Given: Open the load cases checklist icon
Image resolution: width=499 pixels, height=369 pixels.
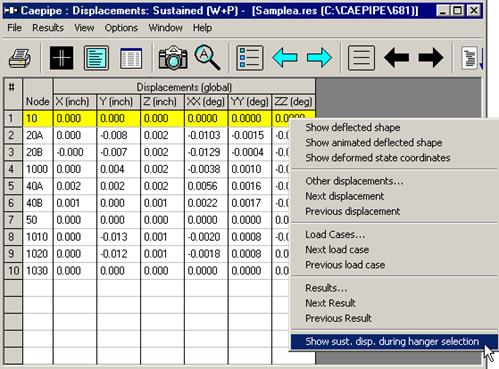Looking at the screenshot, I should coord(250,58).
